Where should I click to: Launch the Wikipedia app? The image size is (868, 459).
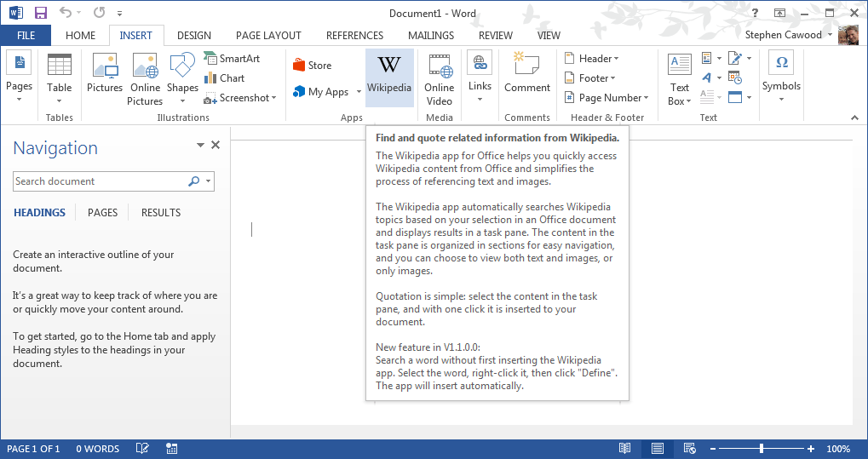(389, 77)
